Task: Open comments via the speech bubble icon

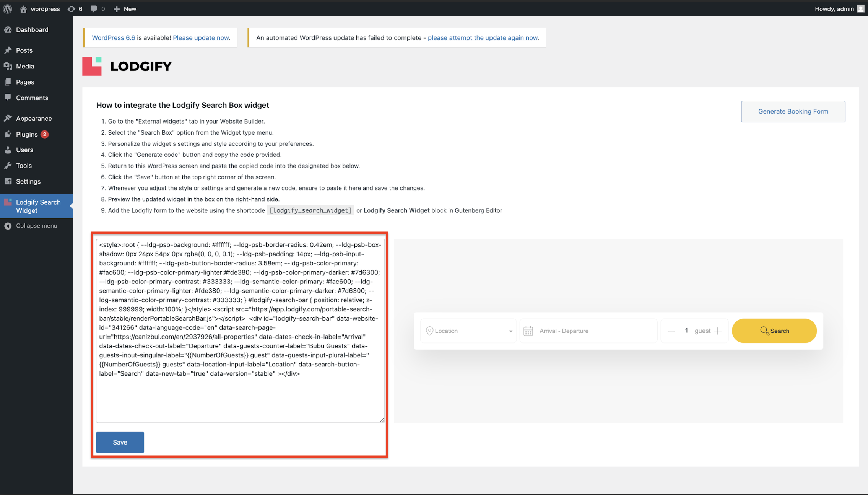Action: pyautogui.click(x=93, y=8)
